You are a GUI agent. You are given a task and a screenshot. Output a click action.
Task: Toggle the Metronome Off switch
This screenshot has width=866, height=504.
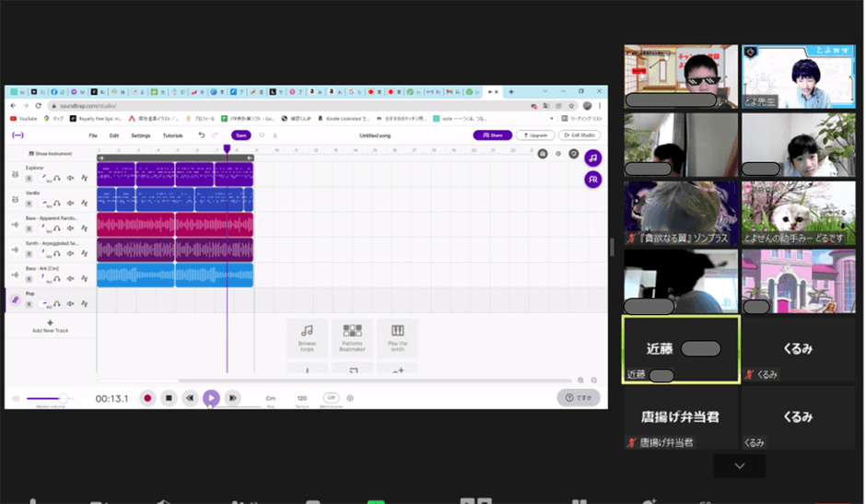331,398
